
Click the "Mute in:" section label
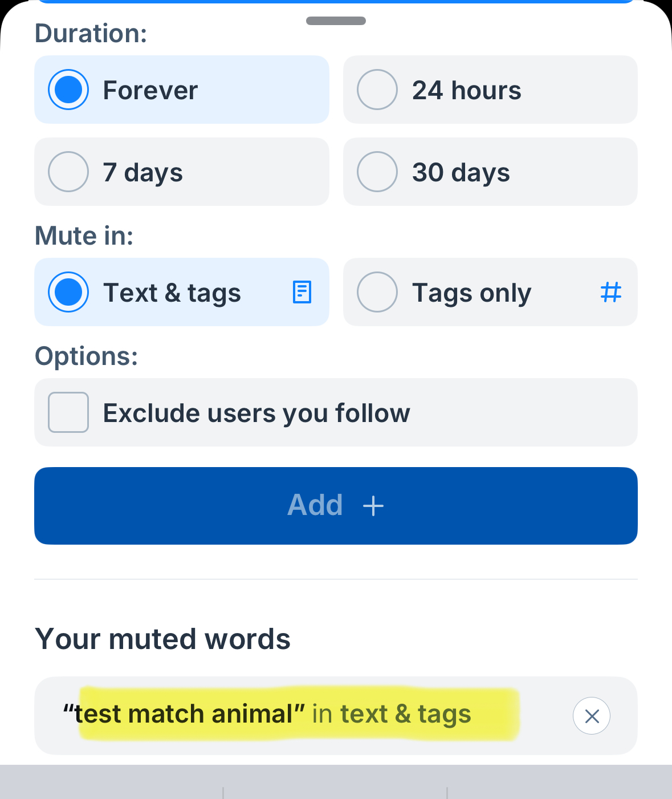tap(84, 236)
